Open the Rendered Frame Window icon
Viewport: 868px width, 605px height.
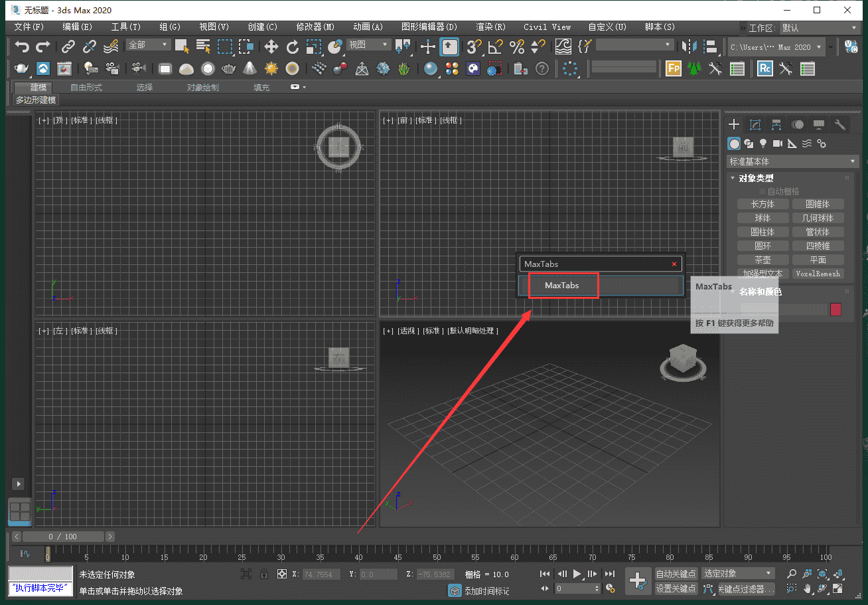click(x=64, y=68)
